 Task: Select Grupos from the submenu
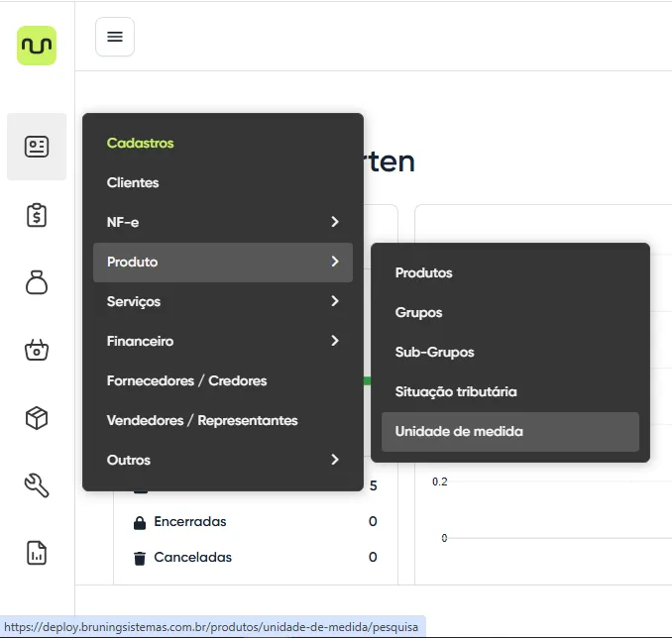418,312
